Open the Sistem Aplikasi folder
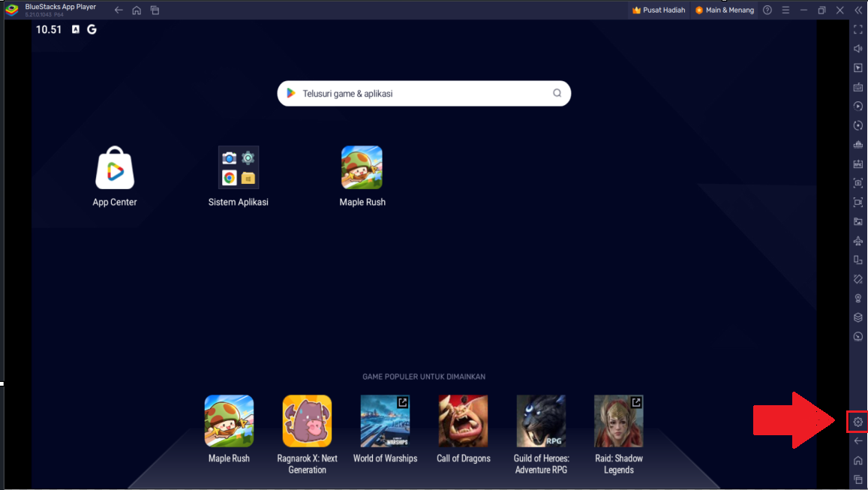Viewport: 868px width, 490px height. (x=238, y=176)
